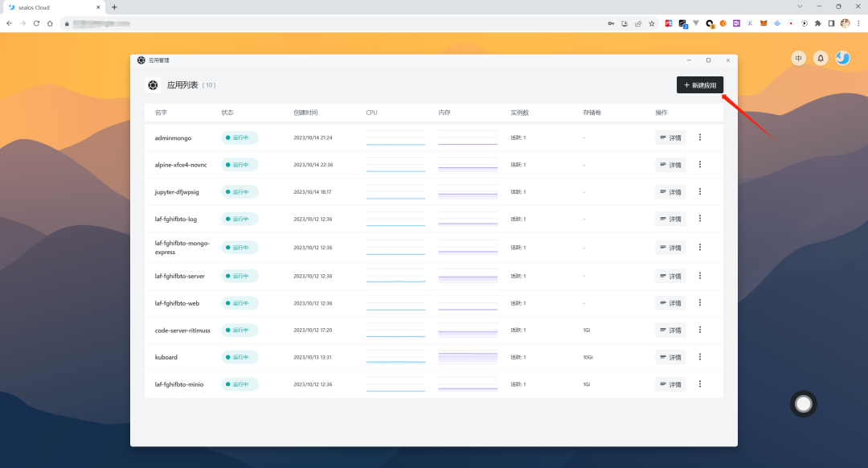This screenshot has height=468, width=868.
Task: Click the kuboard app name
Action: pyautogui.click(x=166, y=357)
